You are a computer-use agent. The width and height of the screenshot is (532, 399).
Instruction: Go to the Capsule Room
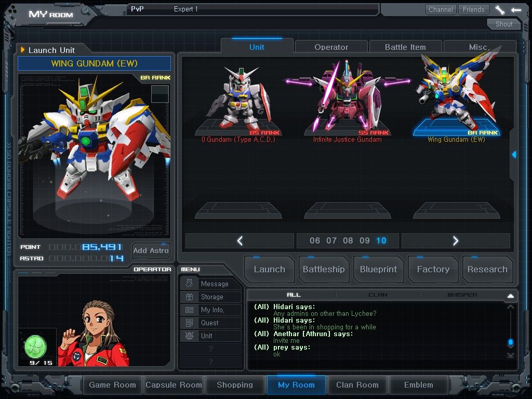174,385
